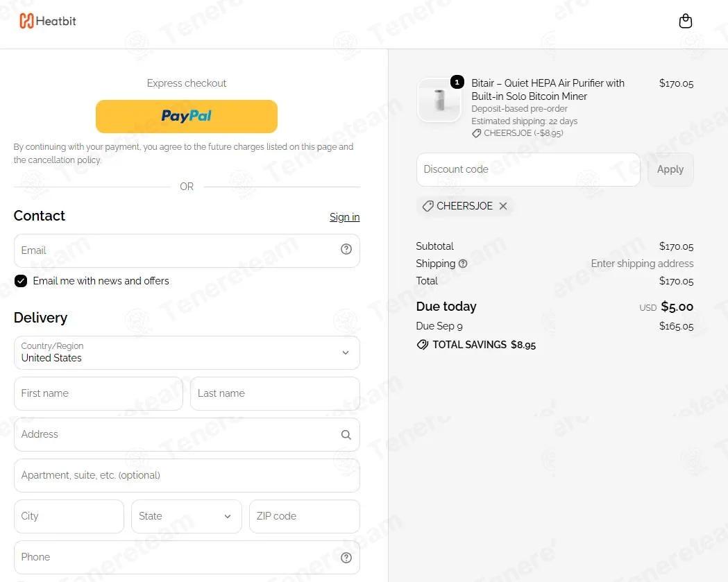Click the total savings tag icon

point(423,345)
